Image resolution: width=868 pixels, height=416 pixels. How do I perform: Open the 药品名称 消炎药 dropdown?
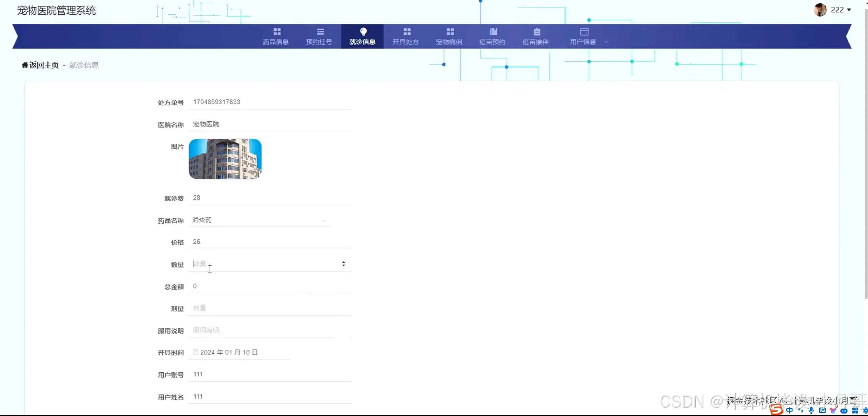pos(259,220)
